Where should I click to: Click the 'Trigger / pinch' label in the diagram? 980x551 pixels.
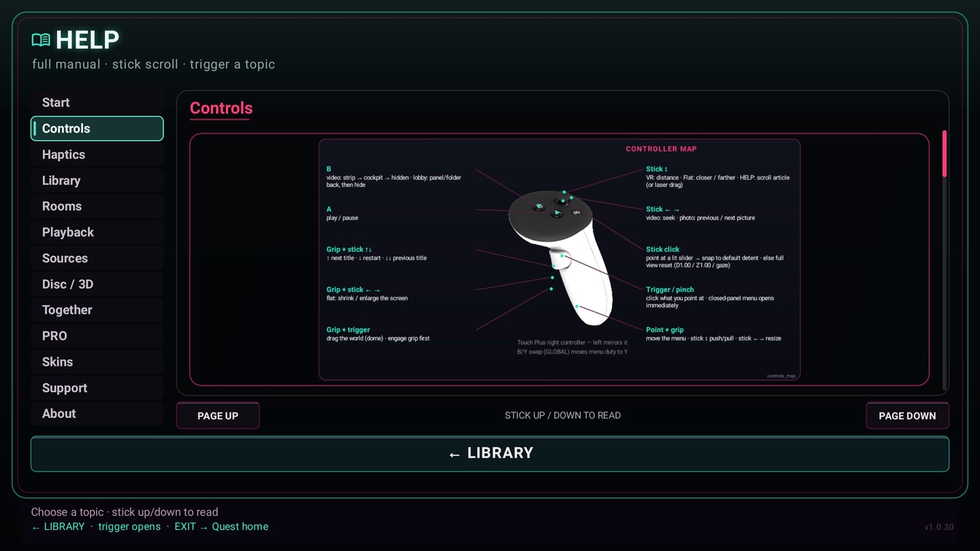point(670,290)
